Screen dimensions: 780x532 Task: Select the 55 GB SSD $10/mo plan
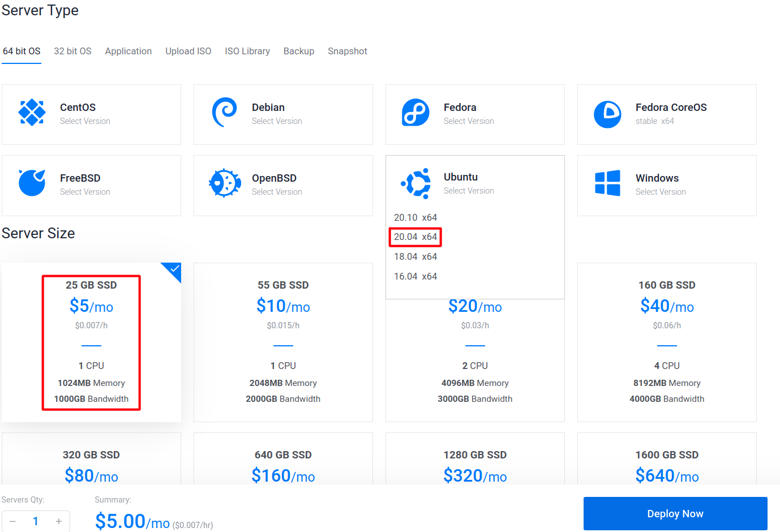point(283,342)
